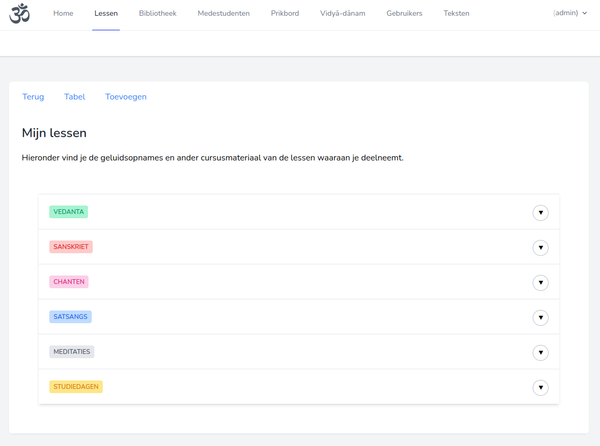Open the Bibliotheek menu item
Screen dimensions: 600x446
coord(158,13)
